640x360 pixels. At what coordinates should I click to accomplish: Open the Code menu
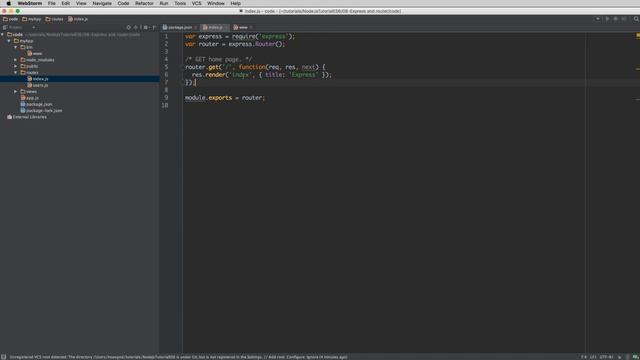(x=123, y=3)
